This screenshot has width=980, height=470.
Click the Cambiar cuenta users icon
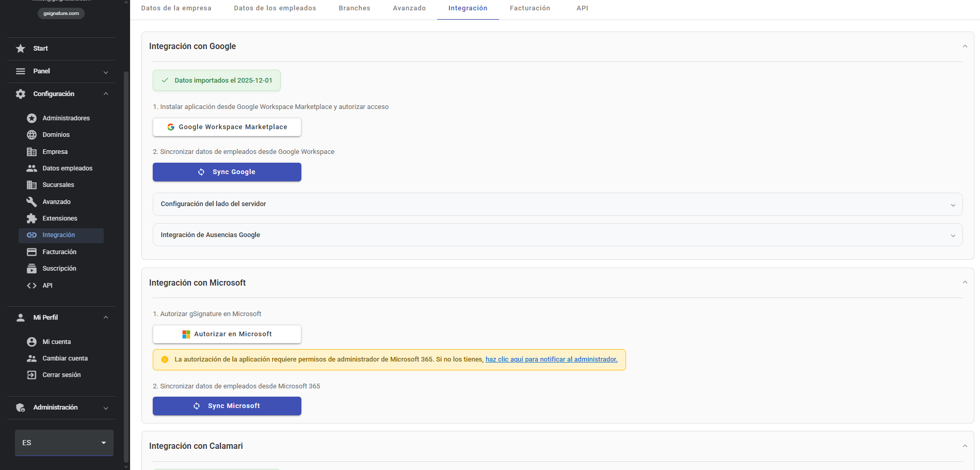coord(31,358)
